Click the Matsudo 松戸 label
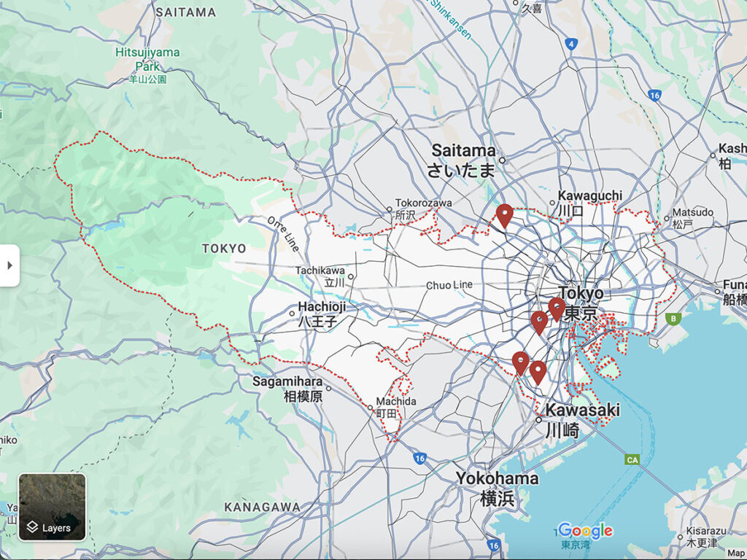This screenshot has width=747, height=560. point(693,217)
